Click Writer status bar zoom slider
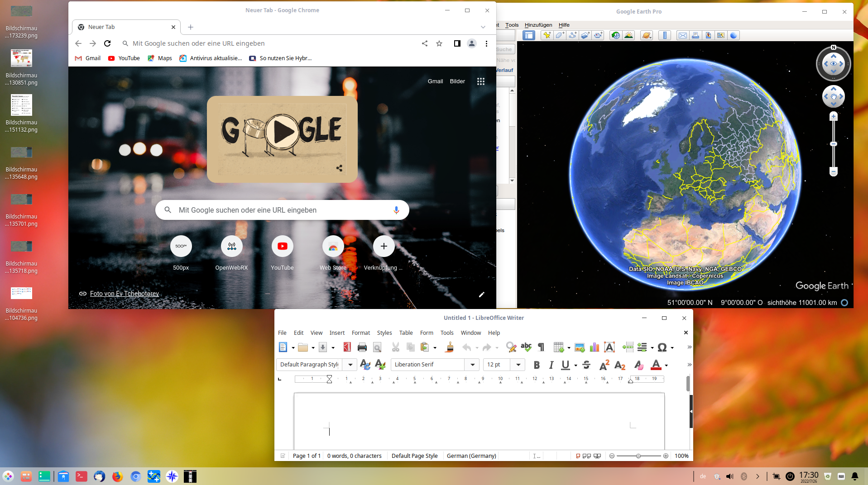This screenshot has height=485, width=868. click(x=638, y=456)
